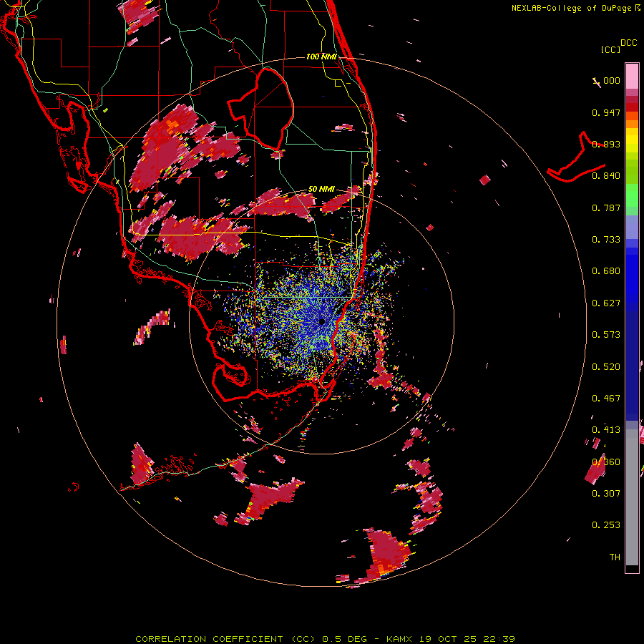Select the 0.253 scale value

point(606,525)
